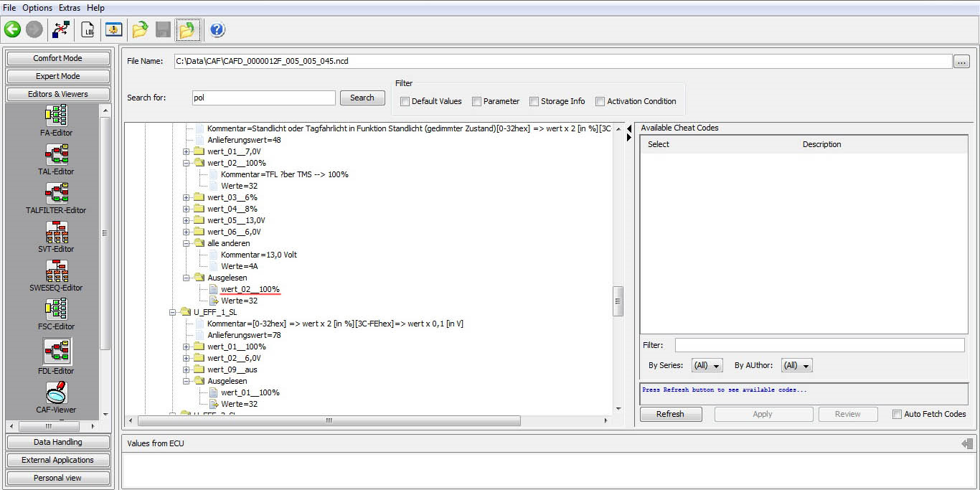
Task: Click the Search button
Action: (362, 98)
